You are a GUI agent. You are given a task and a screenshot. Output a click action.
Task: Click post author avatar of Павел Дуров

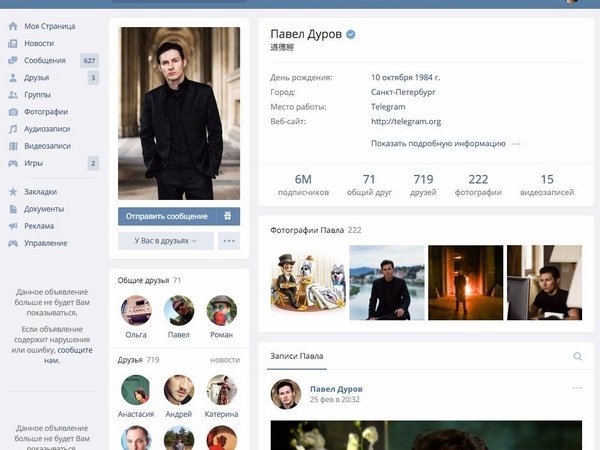(x=286, y=394)
